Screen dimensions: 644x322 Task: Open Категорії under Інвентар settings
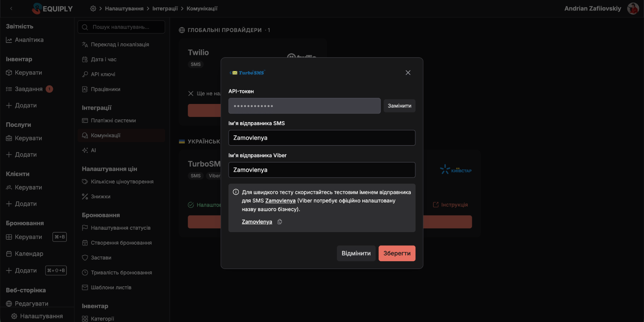click(98, 319)
